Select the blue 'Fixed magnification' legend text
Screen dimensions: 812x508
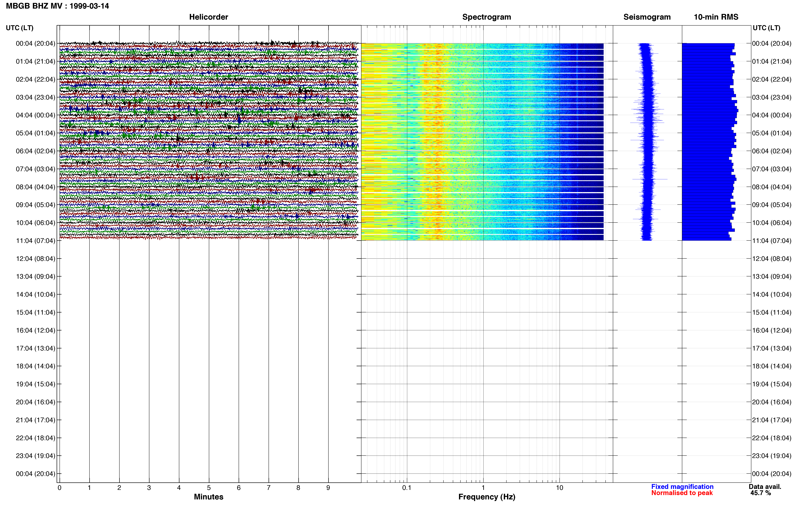click(x=682, y=486)
